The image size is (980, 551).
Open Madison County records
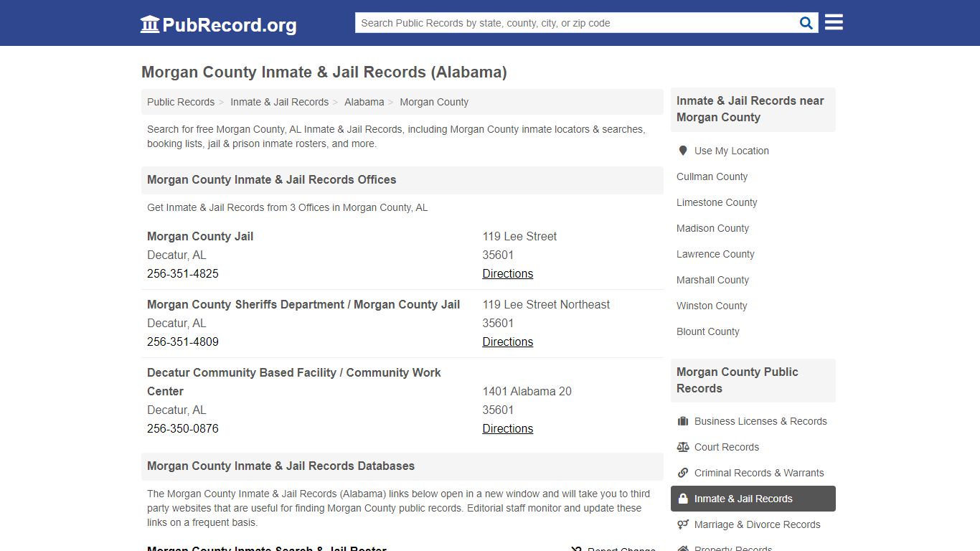712,228
